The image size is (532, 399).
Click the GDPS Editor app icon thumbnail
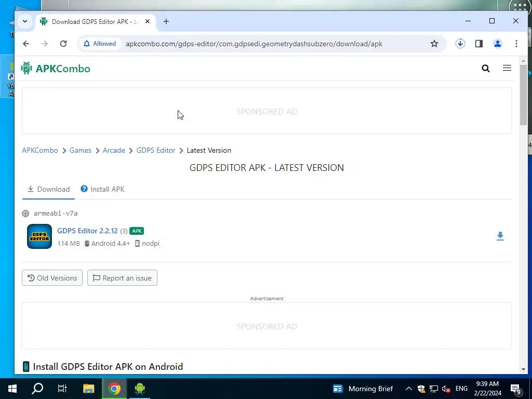click(x=39, y=236)
